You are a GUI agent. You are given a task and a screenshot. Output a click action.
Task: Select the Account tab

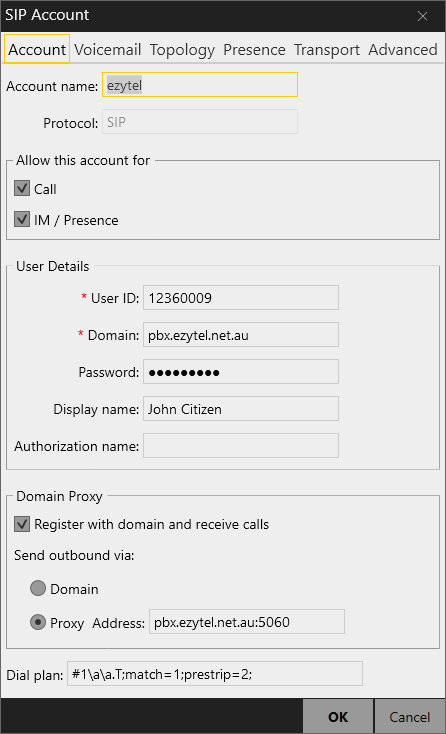[37, 49]
